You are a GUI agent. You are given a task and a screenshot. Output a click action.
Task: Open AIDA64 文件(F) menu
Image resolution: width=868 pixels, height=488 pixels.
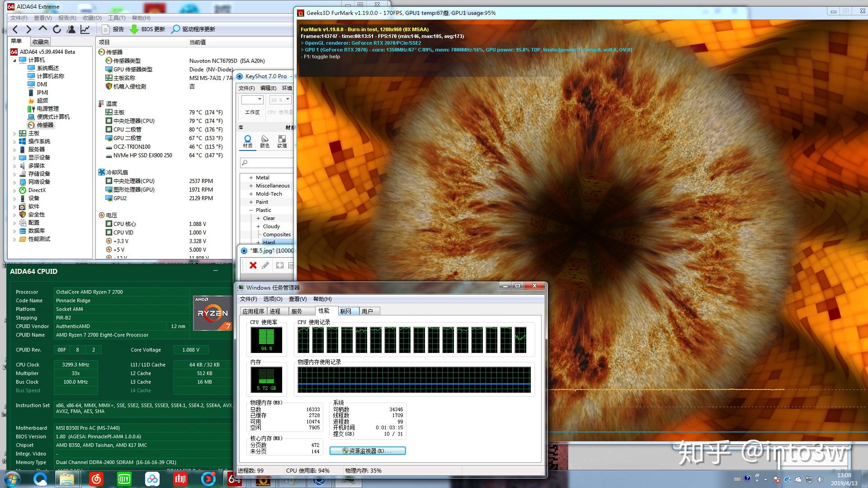(x=19, y=18)
